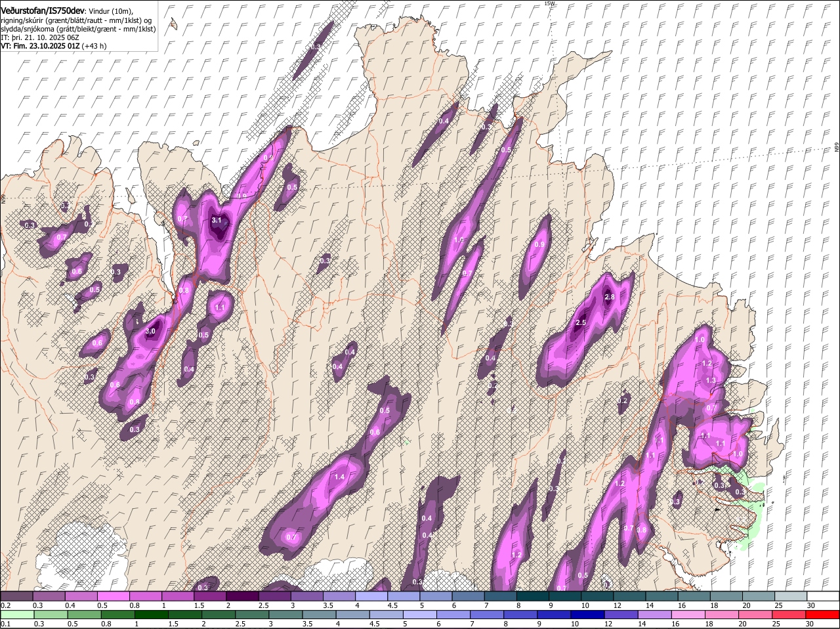Viewport: 840px width, 629px height.
Task: Click the 1.3 precipitation value on the map
Action: (x=711, y=381)
